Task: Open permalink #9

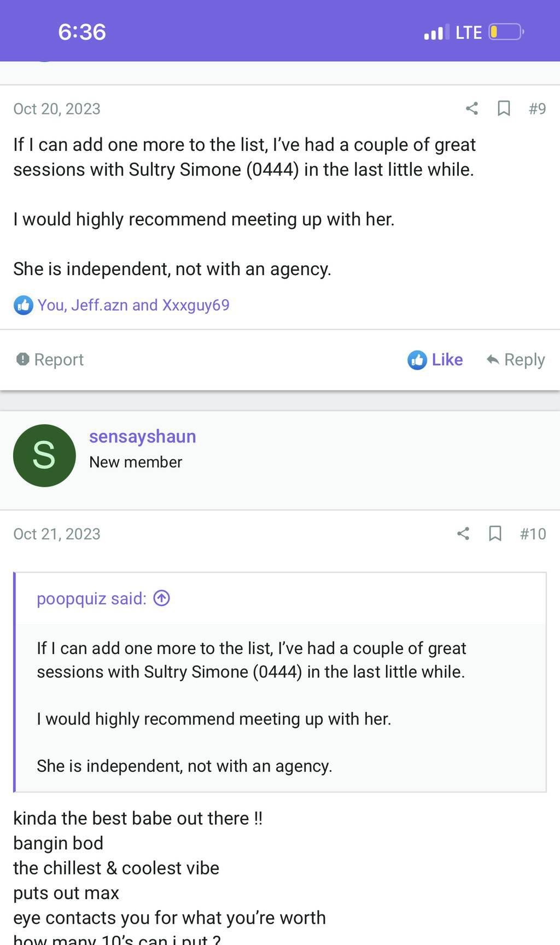Action: (x=537, y=109)
